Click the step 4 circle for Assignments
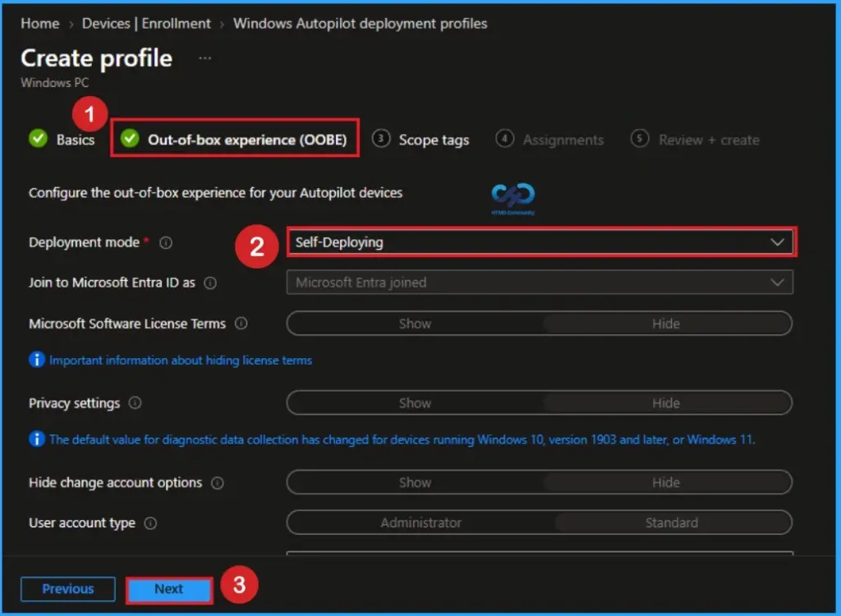 (504, 139)
